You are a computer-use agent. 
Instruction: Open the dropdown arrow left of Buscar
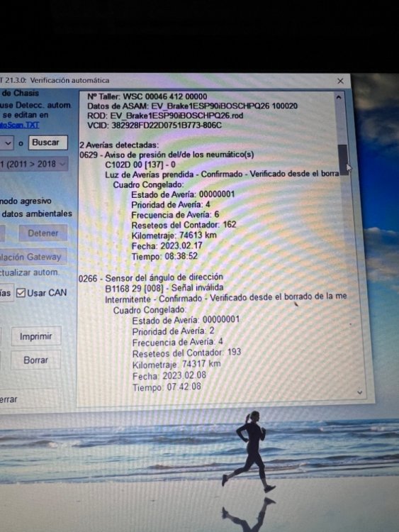pos(8,143)
